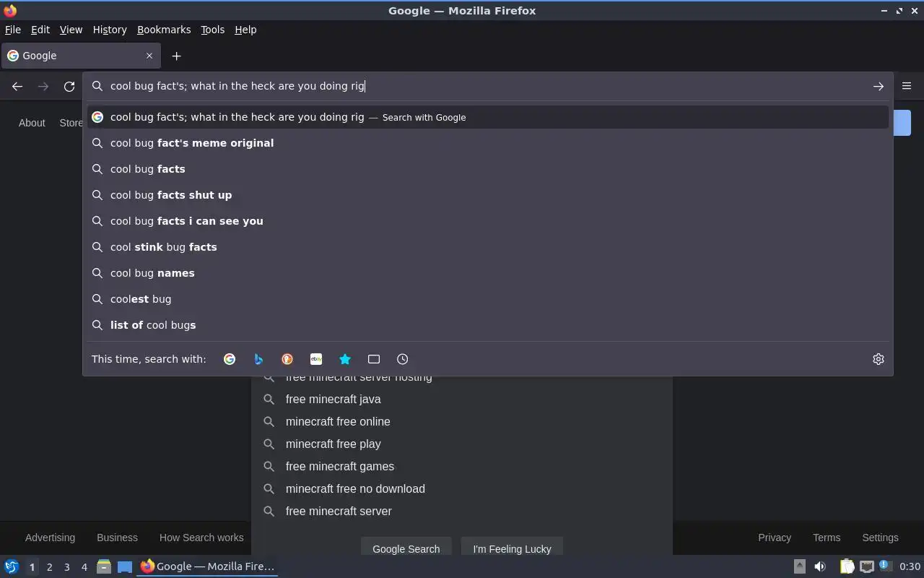Open the How Search works link

pyautogui.click(x=201, y=538)
